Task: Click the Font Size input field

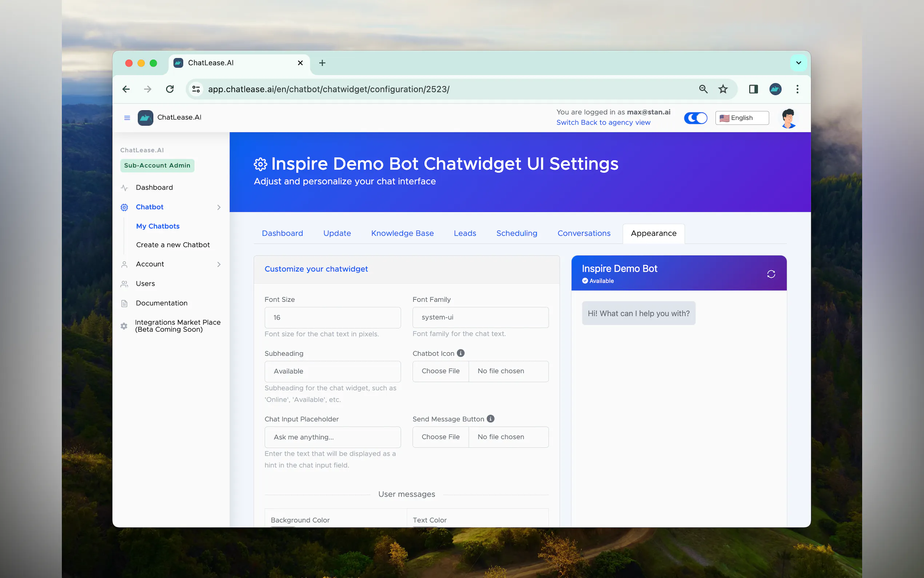Action: 332,317
